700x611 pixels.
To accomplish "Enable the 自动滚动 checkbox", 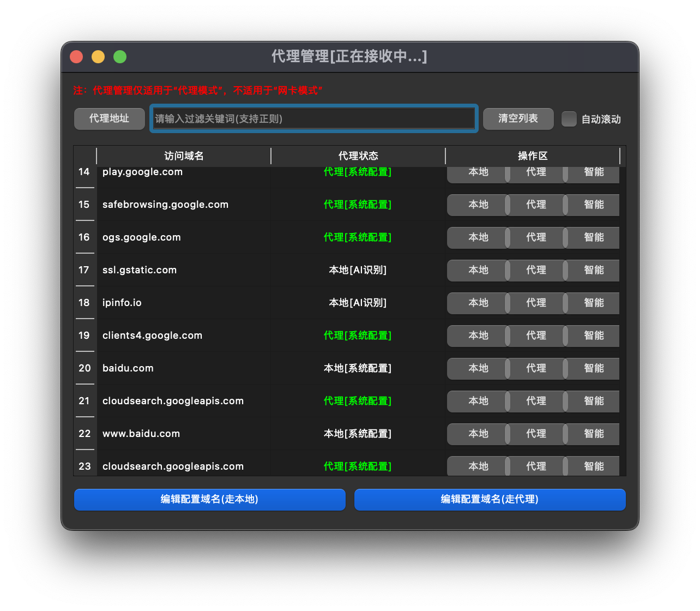I will (x=569, y=119).
